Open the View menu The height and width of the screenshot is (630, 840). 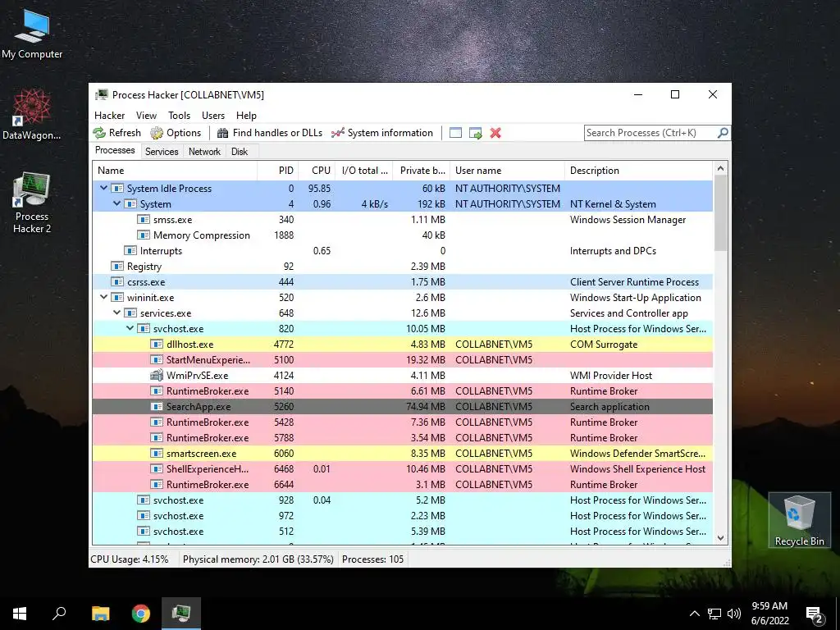point(146,115)
